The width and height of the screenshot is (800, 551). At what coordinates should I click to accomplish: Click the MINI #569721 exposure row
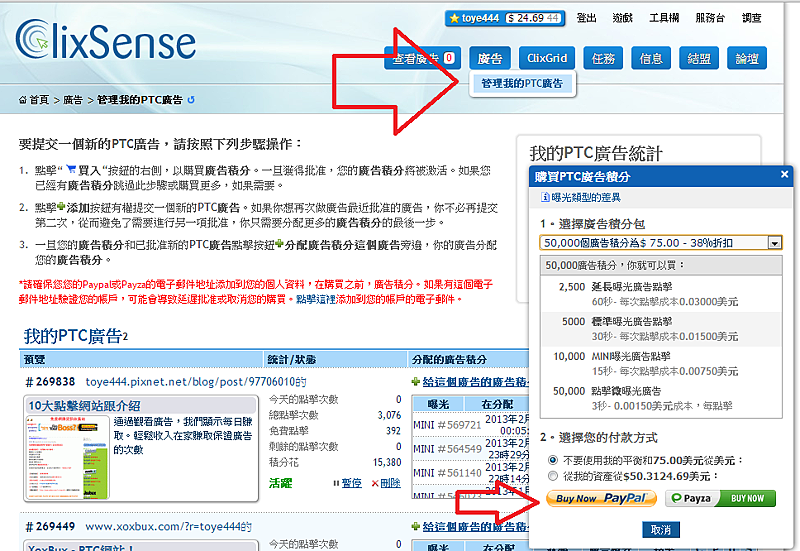pos(471,425)
